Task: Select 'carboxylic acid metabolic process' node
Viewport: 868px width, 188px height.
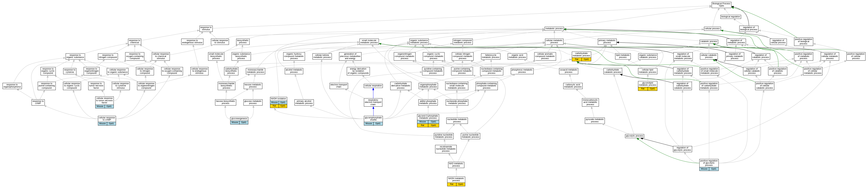Action: click(573, 86)
